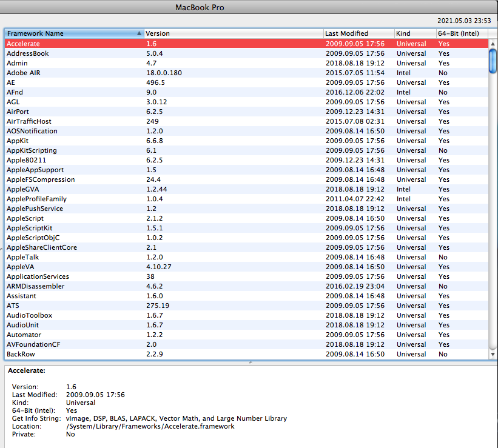Select the AppKitScripting row
This screenshot has height=448, width=498.
tap(246, 150)
